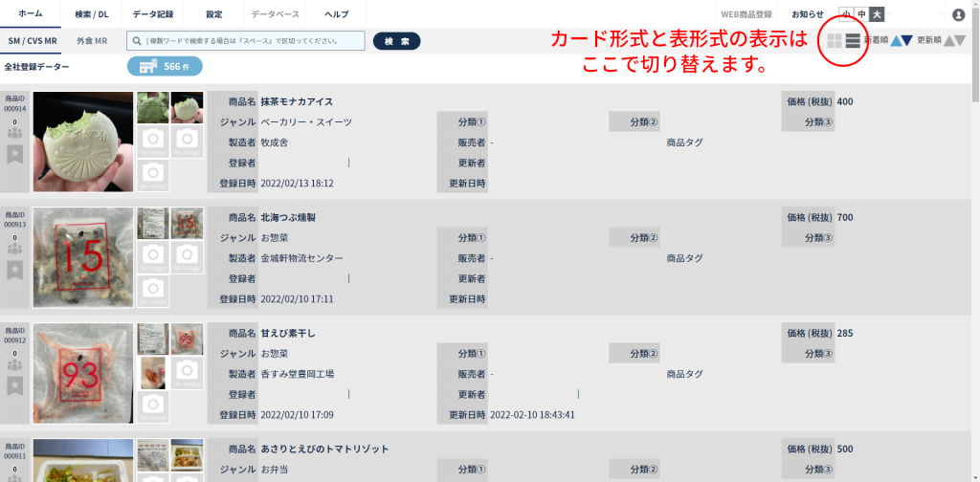
Task: Open the データ記録 menu
Action: tap(153, 13)
